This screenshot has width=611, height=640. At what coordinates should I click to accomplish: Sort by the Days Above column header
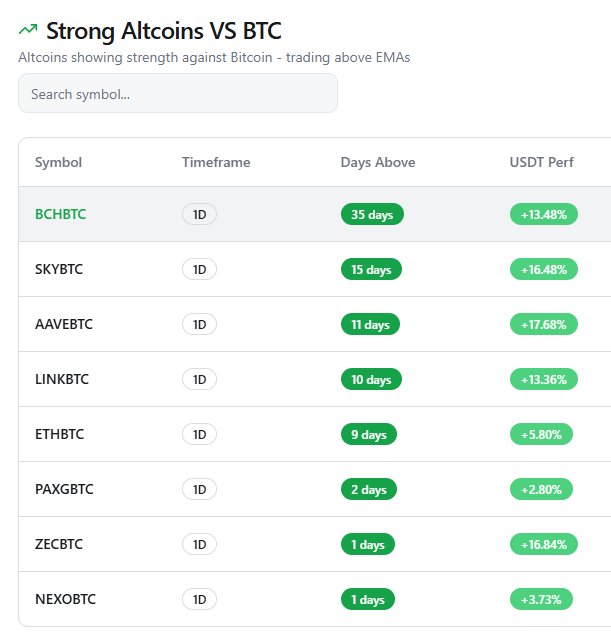(x=377, y=162)
